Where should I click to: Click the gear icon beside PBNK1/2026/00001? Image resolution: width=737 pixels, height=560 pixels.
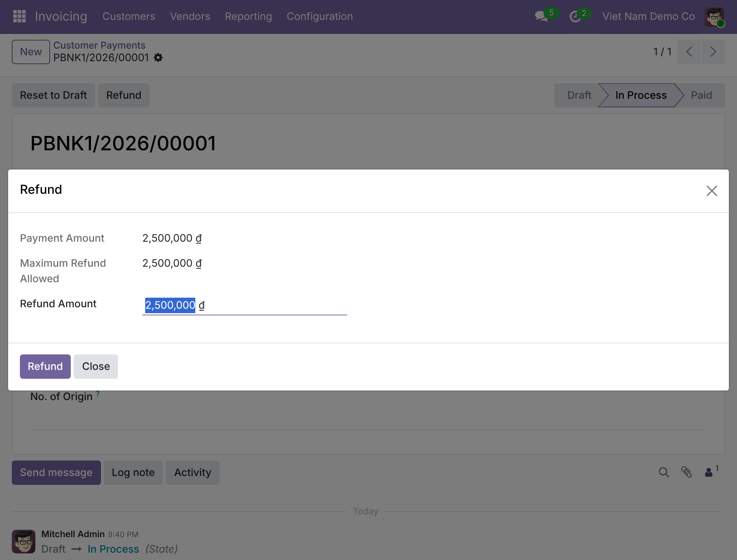(158, 57)
